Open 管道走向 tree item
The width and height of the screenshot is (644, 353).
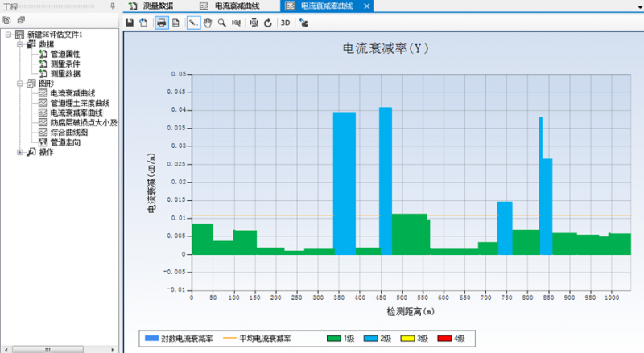point(65,142)
